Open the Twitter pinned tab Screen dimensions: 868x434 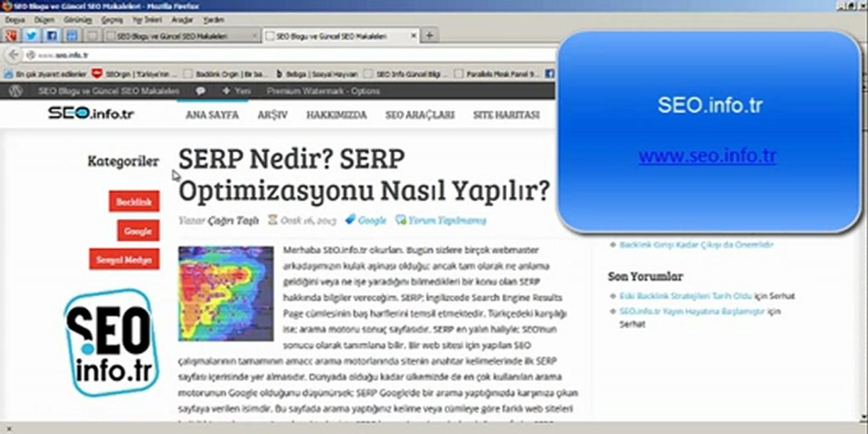tap(31, 36)
